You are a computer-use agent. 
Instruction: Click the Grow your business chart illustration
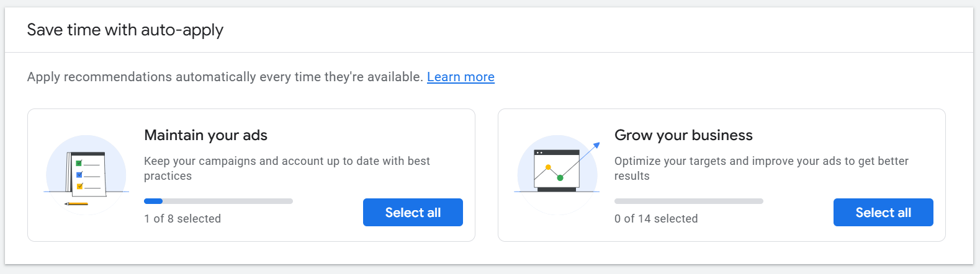tap(557, 172)
